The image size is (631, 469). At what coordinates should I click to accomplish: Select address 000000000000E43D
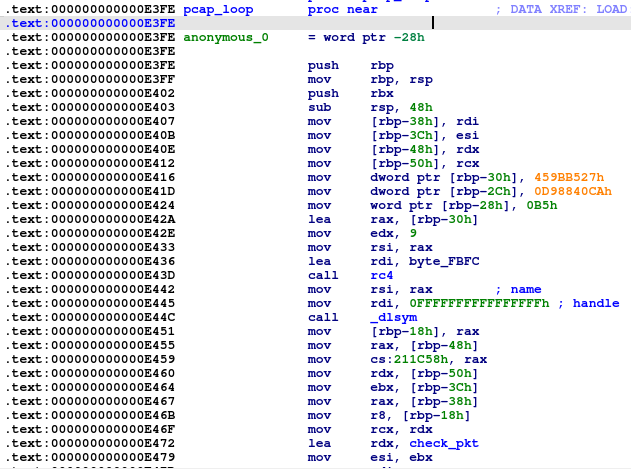coord(113,275)
